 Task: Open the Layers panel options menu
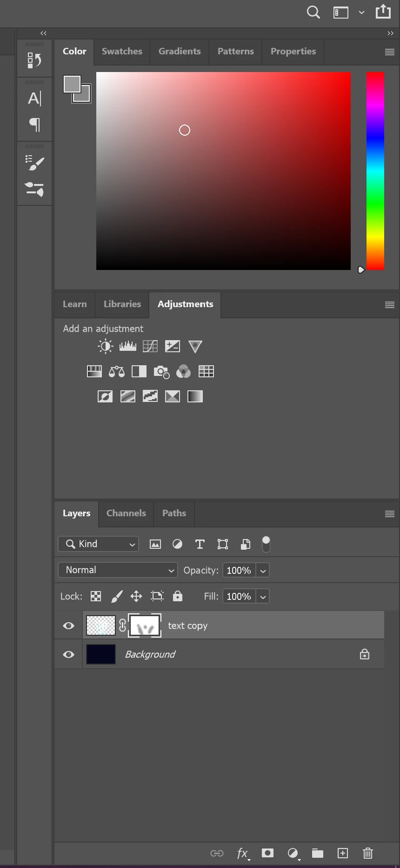(x=390, y=514)
